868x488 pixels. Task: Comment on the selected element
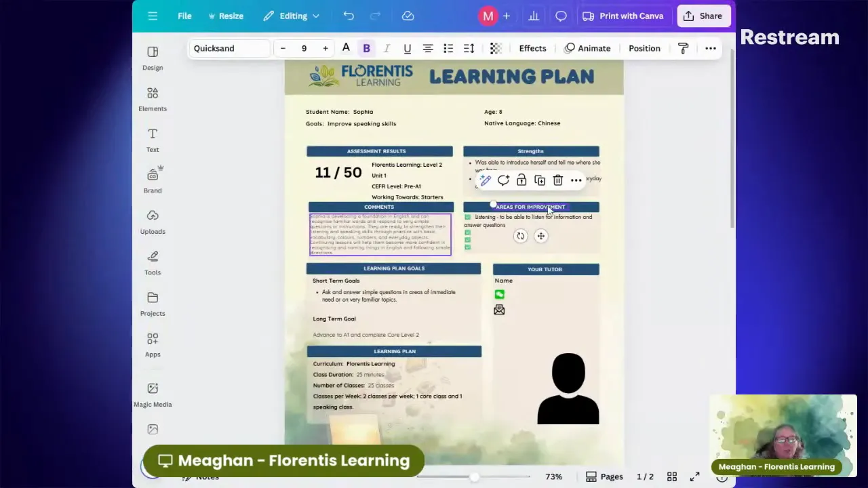coord(503,180)
